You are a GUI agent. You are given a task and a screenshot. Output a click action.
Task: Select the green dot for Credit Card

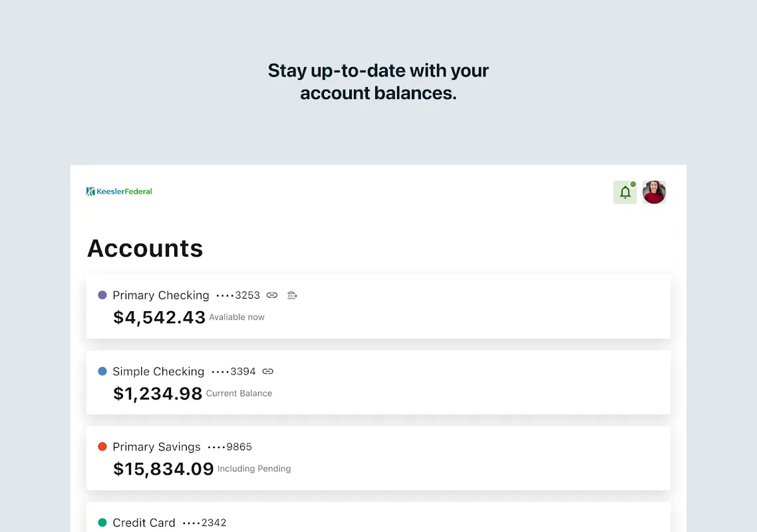tap(102, 523)
